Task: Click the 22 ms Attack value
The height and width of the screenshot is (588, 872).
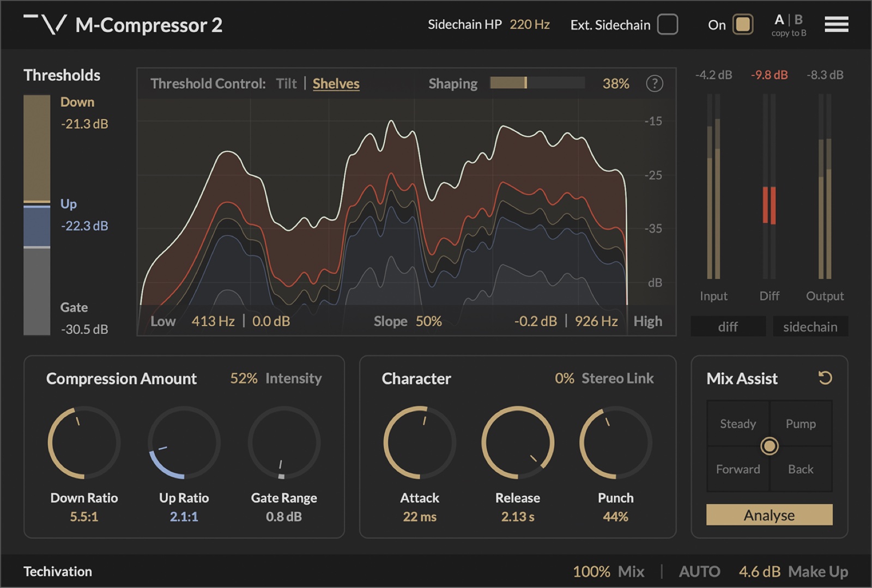Action: 420,517
